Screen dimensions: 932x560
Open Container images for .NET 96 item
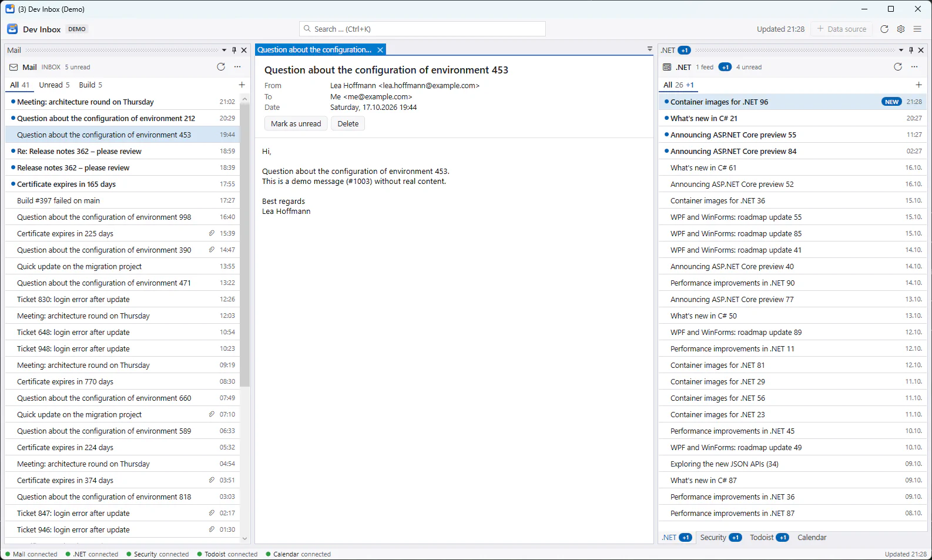(793, 102)
